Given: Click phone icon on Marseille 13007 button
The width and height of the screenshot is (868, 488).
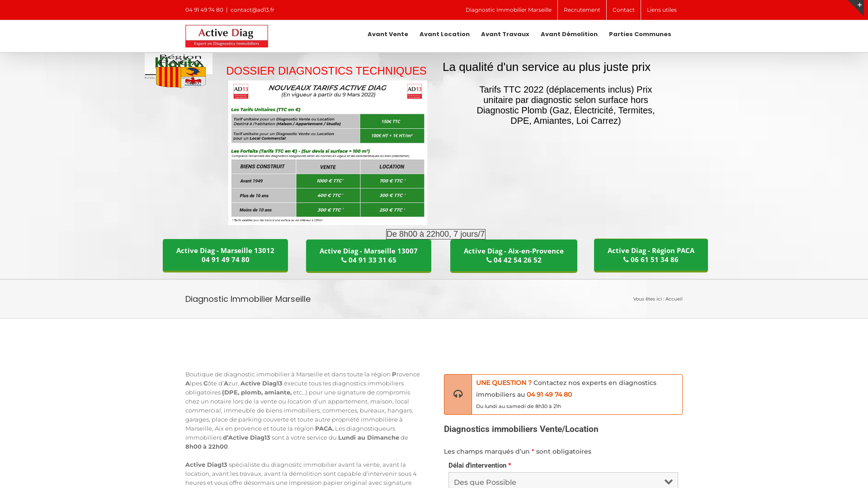Looking at the screenshot, I should click(344, 260).
